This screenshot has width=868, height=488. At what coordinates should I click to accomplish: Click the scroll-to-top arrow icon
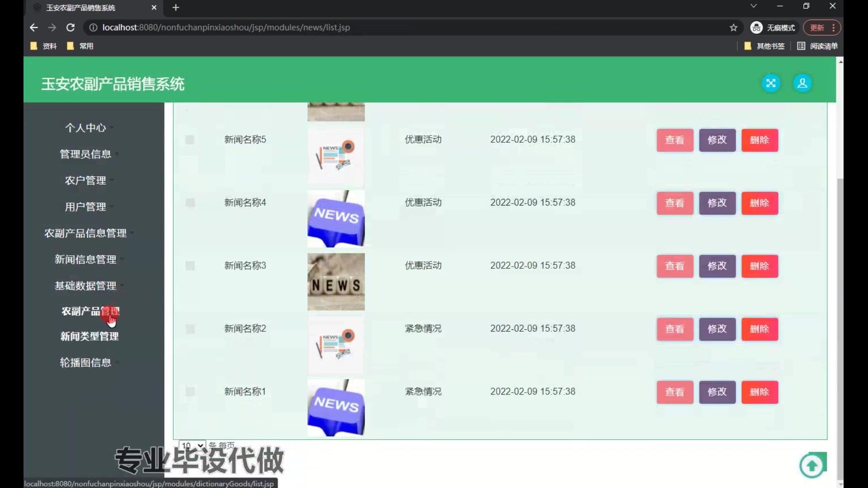(812, 465)
